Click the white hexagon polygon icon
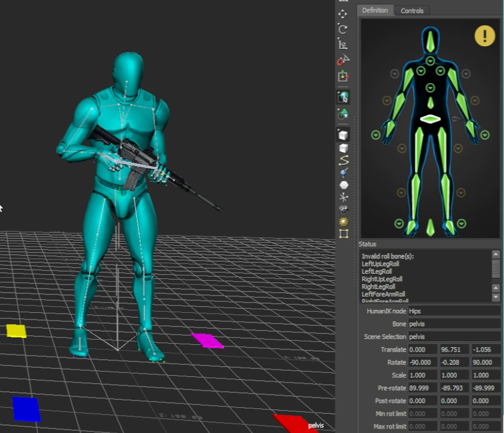 coord(344,185)
